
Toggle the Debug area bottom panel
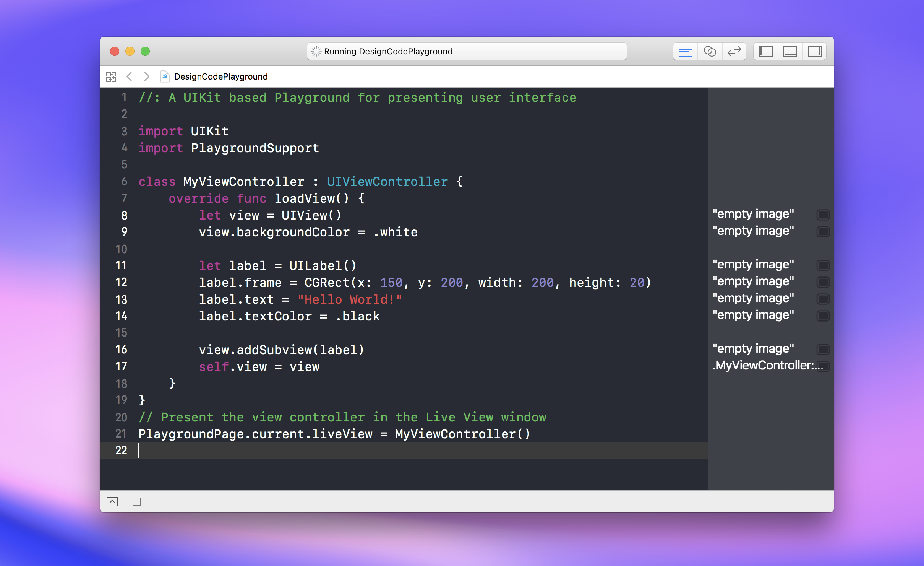pos(790,51)
